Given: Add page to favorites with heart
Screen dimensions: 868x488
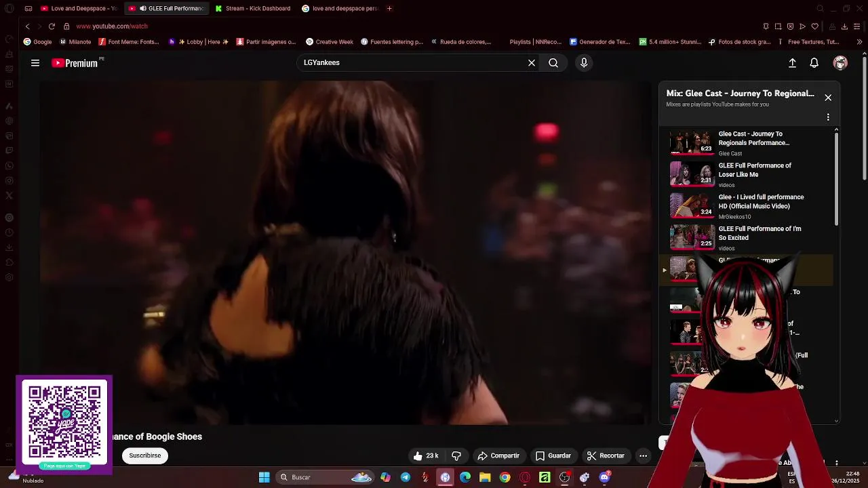Looking at the screenshot, I should point(814,26).
